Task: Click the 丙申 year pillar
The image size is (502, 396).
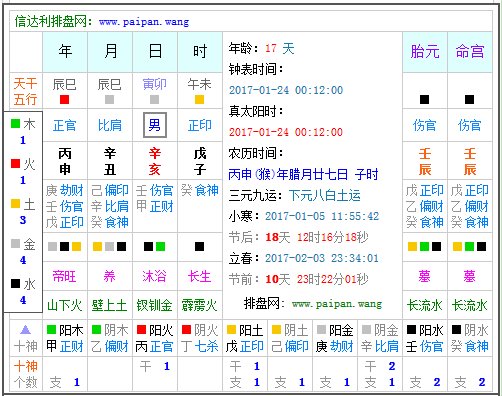Action: (x=65, y=161)
